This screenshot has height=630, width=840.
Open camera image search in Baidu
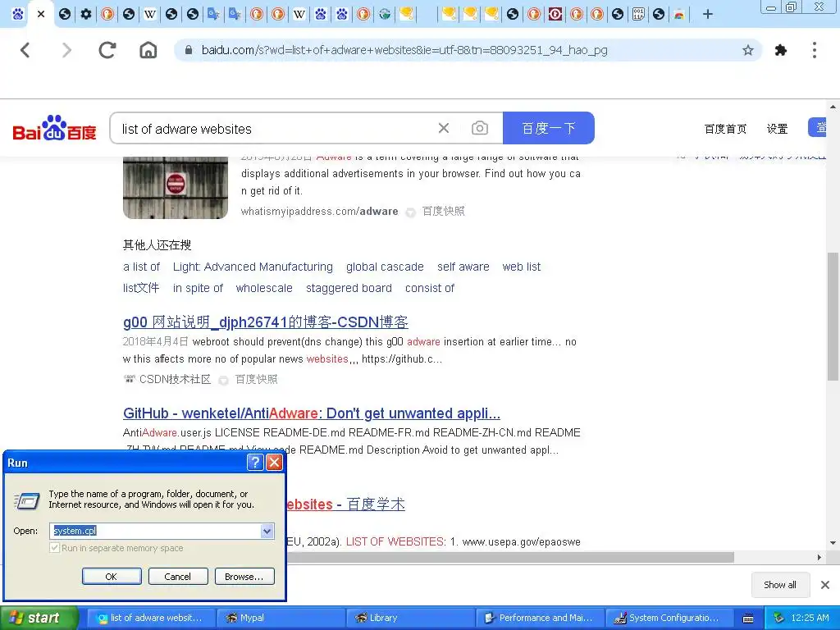479,128
